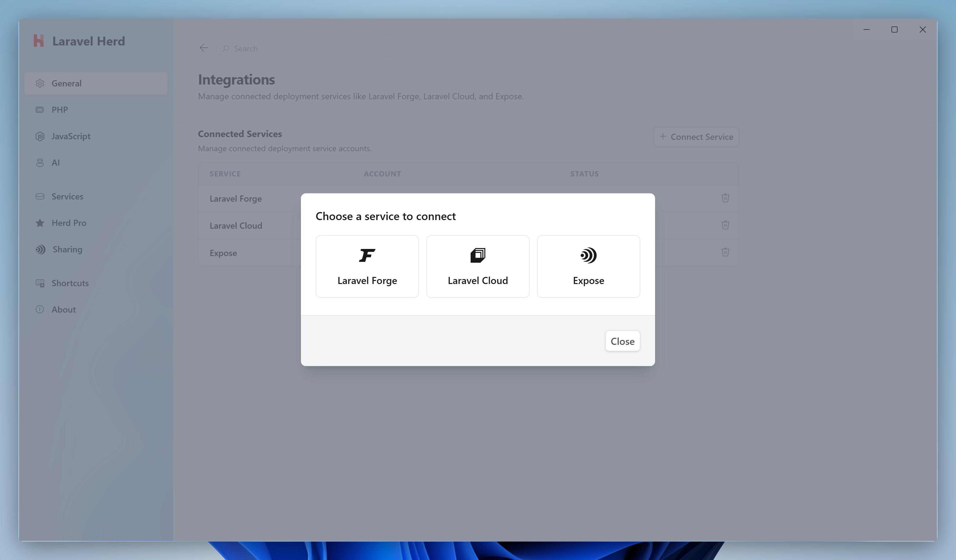The height and width of the screenshot is (560, 956).
Task: Click the Laravel Herd logo icon
Action: [39, 41]
